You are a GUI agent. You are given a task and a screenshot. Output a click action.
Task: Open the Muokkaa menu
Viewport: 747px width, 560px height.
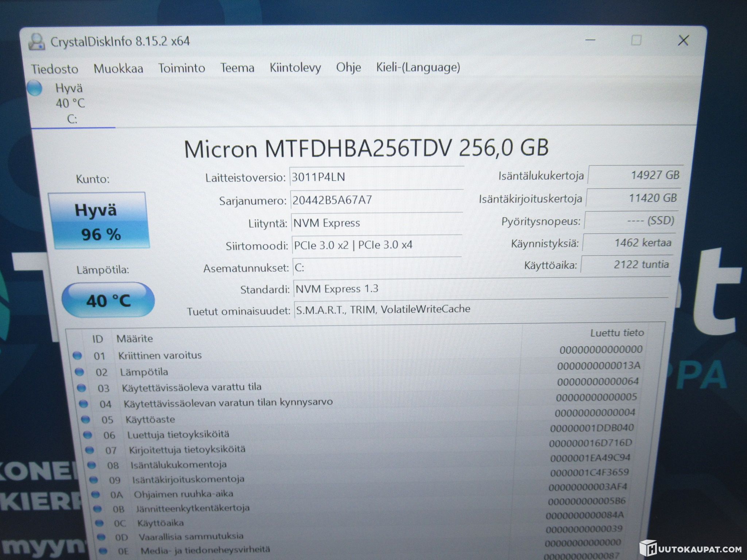118,69
